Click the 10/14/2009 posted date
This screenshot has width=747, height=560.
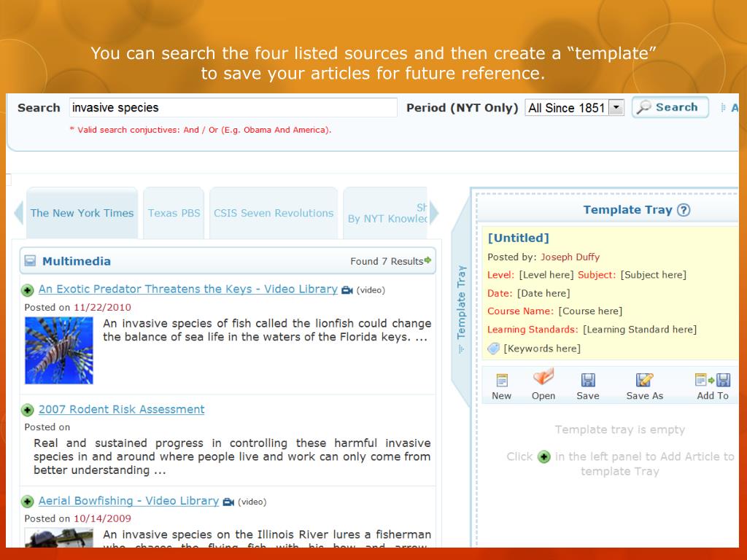[x=102, y=518]
